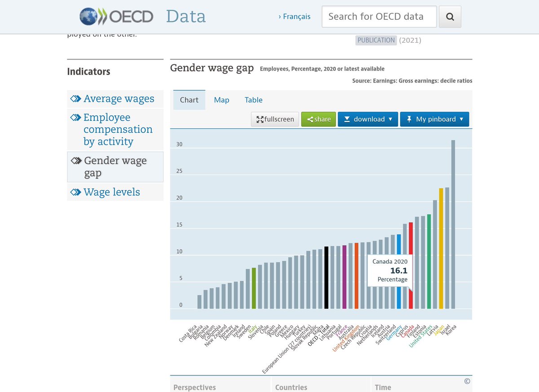Focus the Search for OECD data field
The image size is (539, 392).
click(379, 17)
